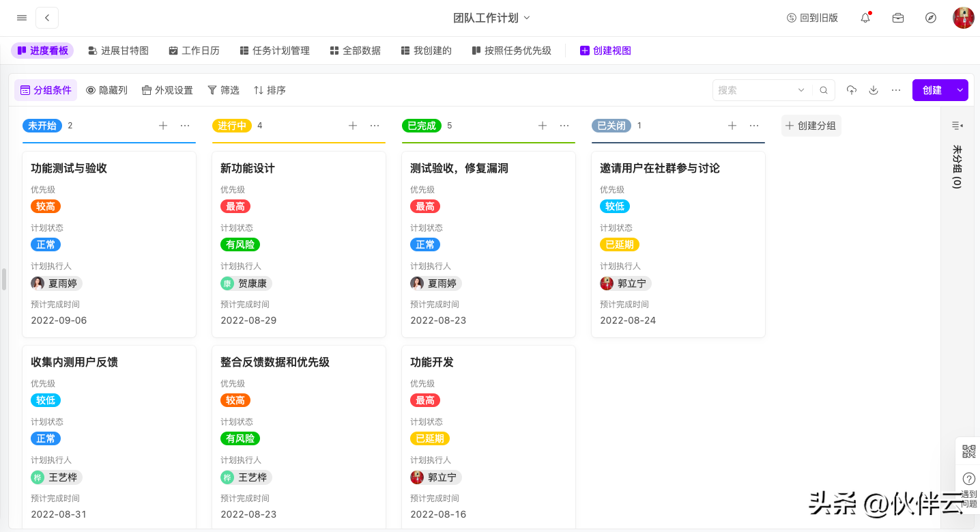The height and width of the screenshot is (532, 980).
Task: Click 回到旧版 link
Action: click(812, 18)
